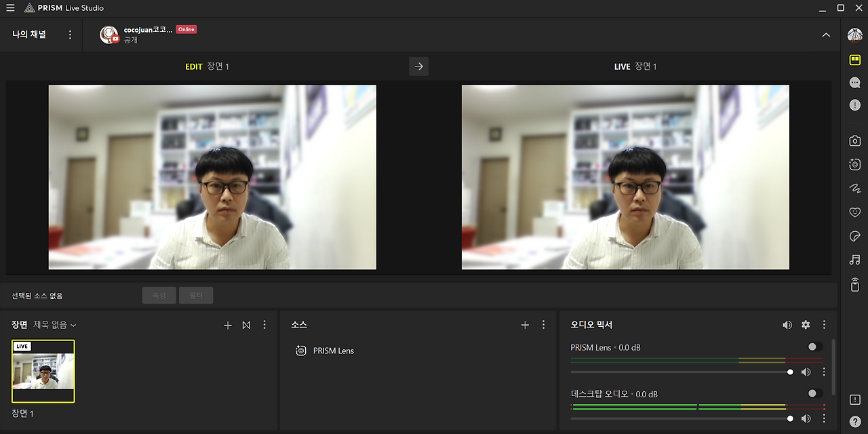Collapse the channel panel chevron
Screen dimensions: 868x434
pyautogui.click(x=826, y=35)
